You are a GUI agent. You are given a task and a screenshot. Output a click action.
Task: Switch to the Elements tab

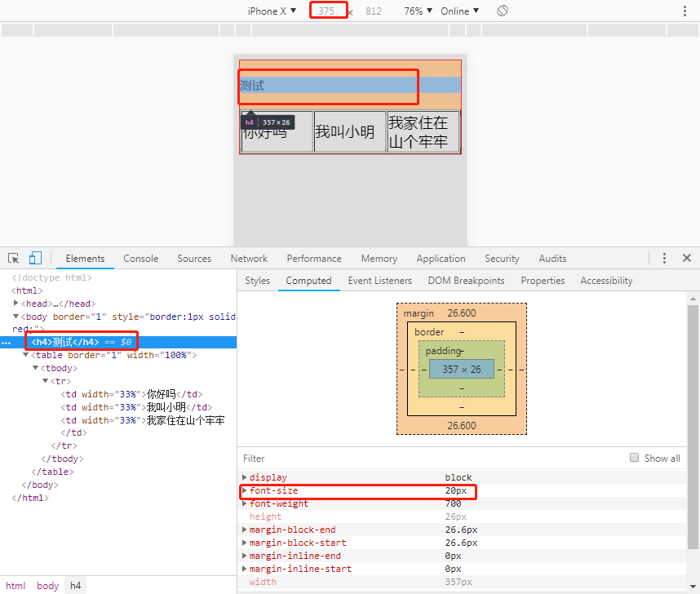coord(85,259)
